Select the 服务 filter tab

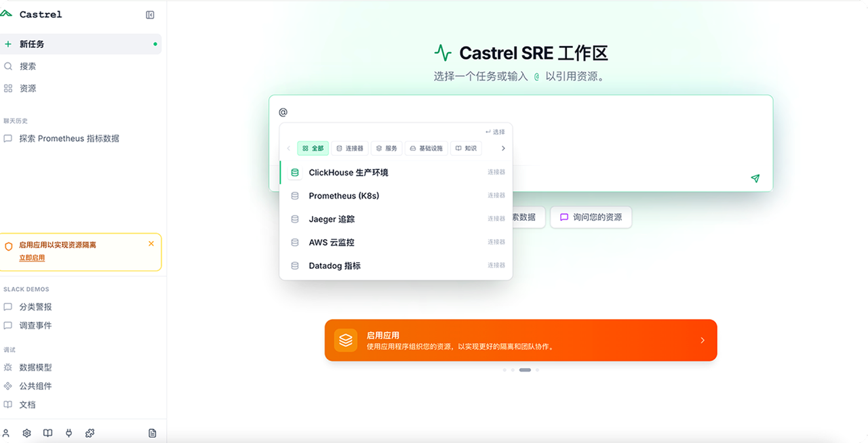(x=387, y=148)
